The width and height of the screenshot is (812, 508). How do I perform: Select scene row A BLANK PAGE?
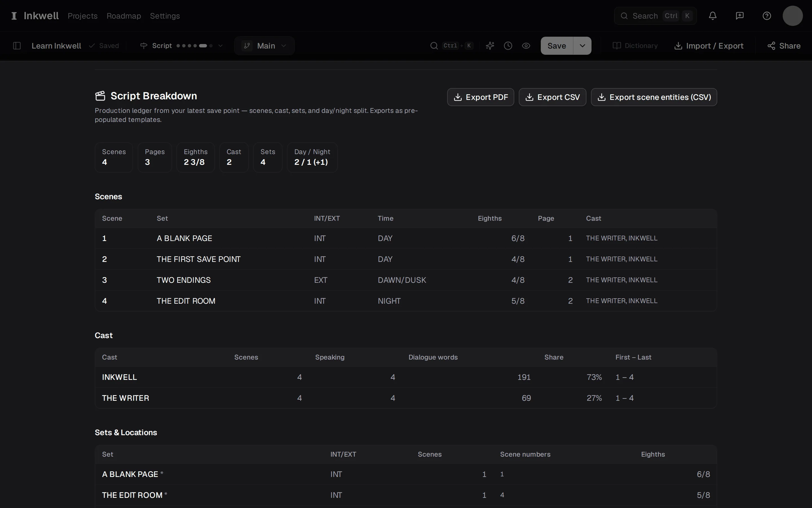[x=406, y=238]
